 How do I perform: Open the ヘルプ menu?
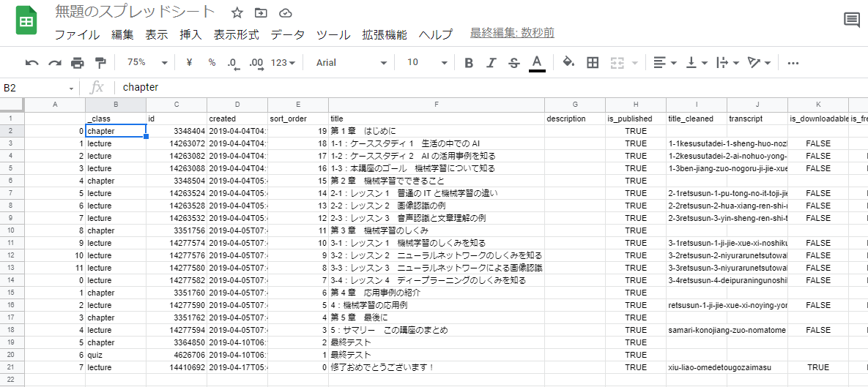[436, 34]
